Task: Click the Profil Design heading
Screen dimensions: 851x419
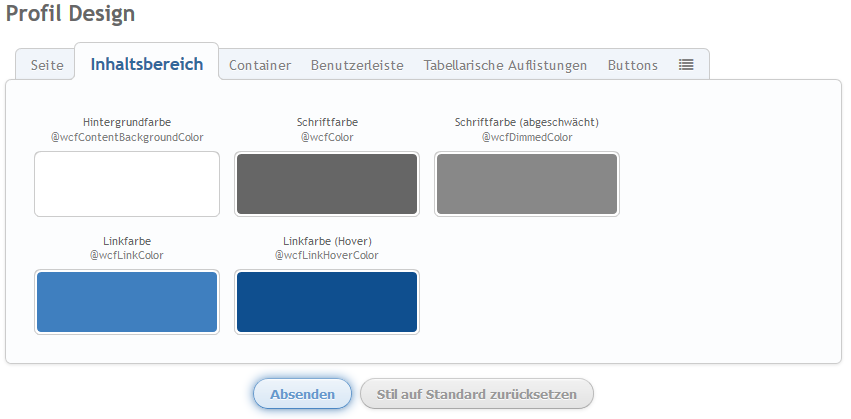Action: coord(70,14)
